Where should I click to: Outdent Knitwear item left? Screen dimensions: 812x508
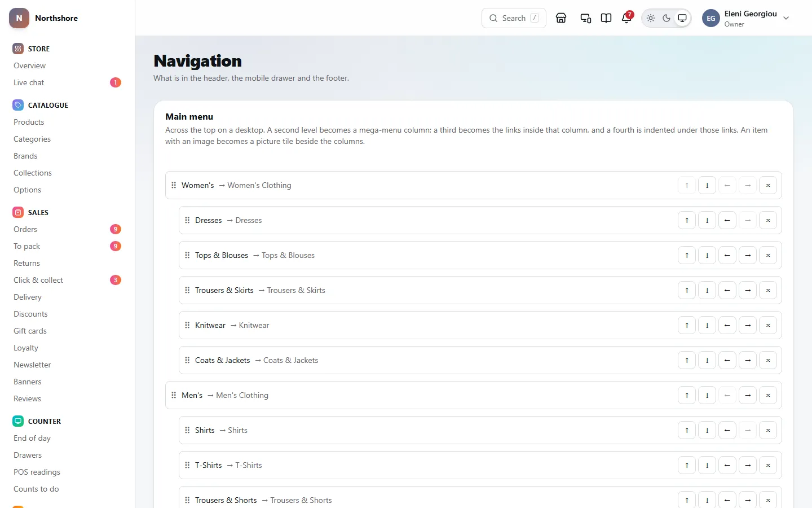(x=727, y=325)
